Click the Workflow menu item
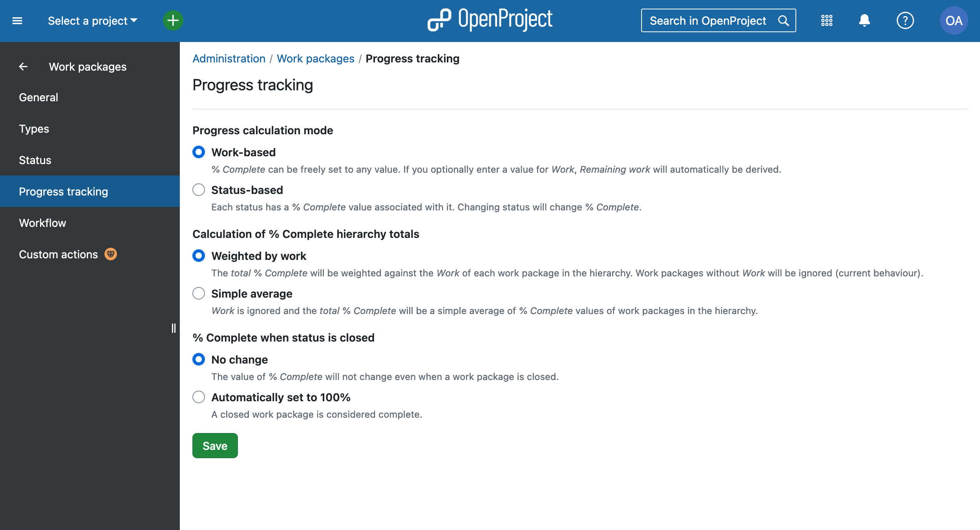The width and height of the screenshot is (980, 530). (x=42, y=223)
